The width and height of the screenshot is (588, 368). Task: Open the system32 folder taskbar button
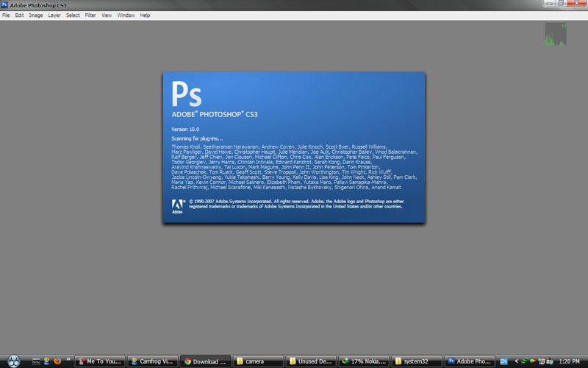[417, 361]
